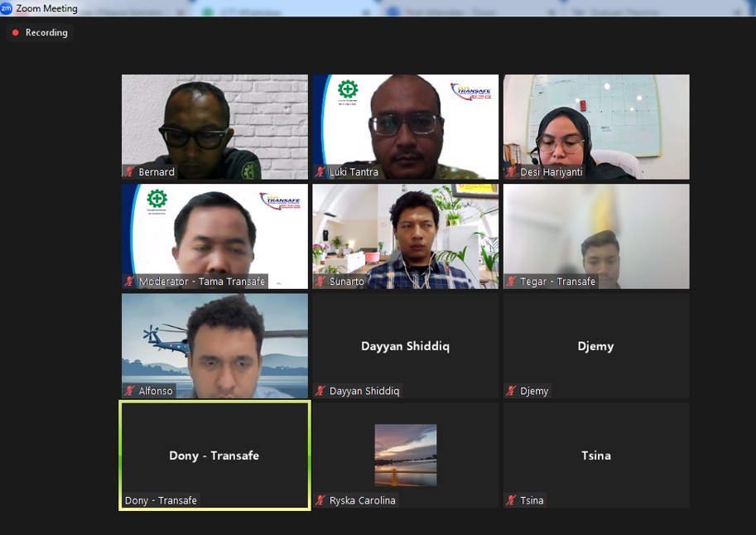Click muted mic icon for Tegar - Transafe
This screenshot has height=535, width=756.
512,282
